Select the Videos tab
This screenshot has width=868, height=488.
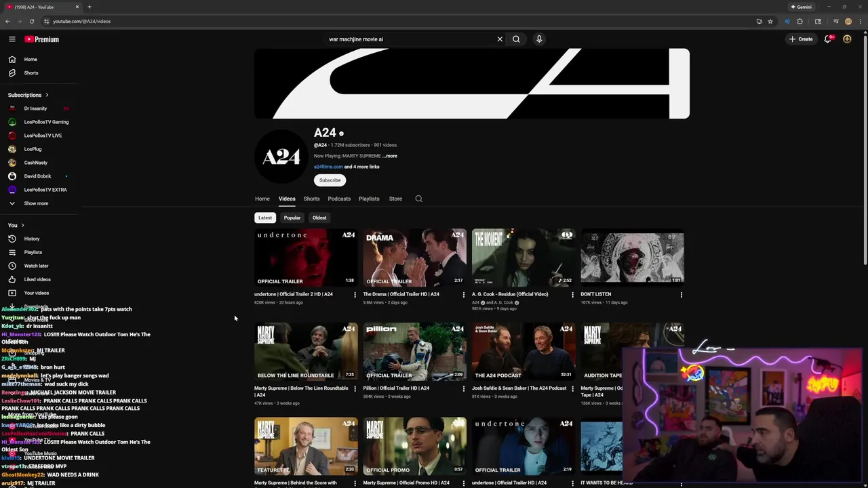[287, 199]
